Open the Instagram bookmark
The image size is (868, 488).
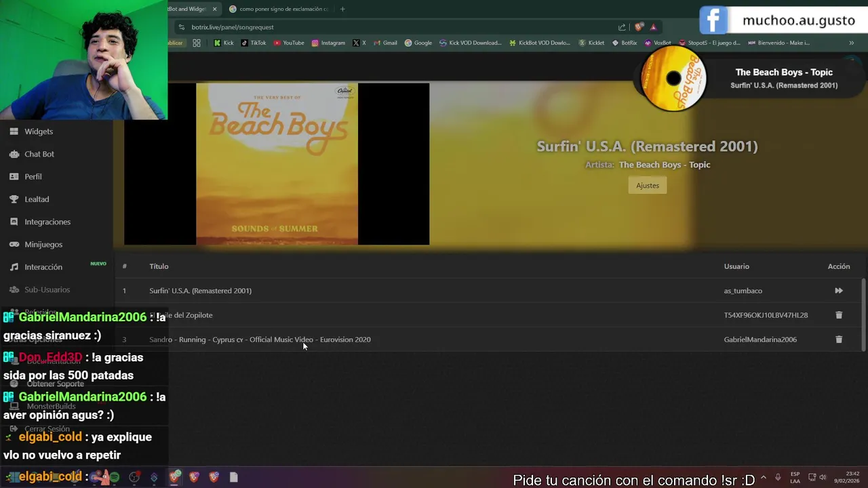pyautogui.click(x=328, y=43)
